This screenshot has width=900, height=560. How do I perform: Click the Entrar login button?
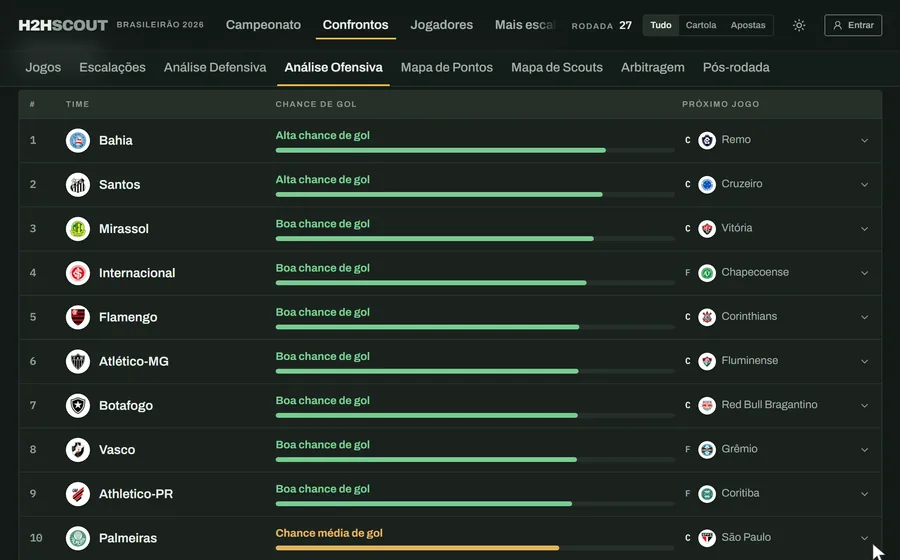[x=853, y=25]
